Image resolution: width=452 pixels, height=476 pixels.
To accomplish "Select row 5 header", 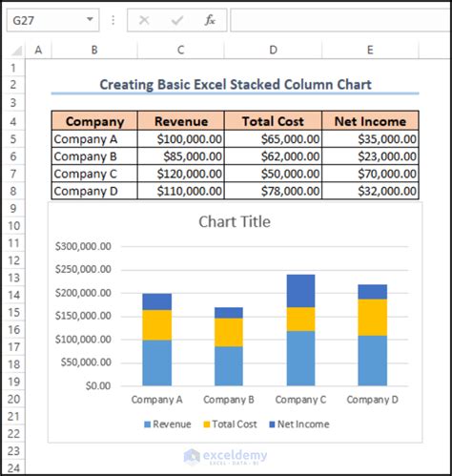I will coord(13,139).
